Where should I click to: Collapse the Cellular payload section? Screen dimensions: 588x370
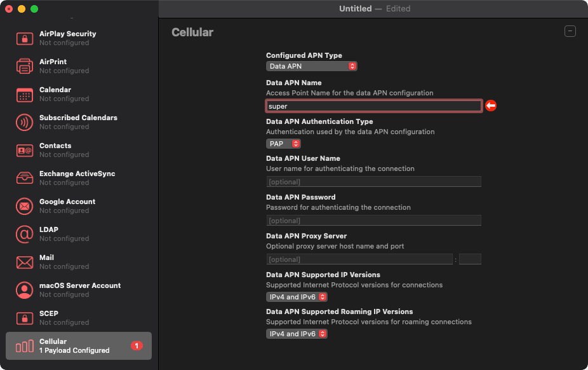(570, 31)
